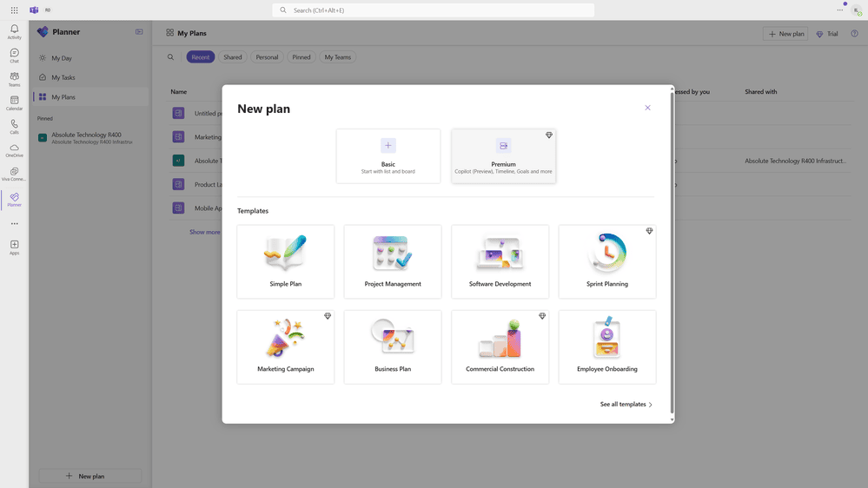Screen dimensions: 868x488
Task: Click the Apps plus icon
Action: [x=15, y=247]
